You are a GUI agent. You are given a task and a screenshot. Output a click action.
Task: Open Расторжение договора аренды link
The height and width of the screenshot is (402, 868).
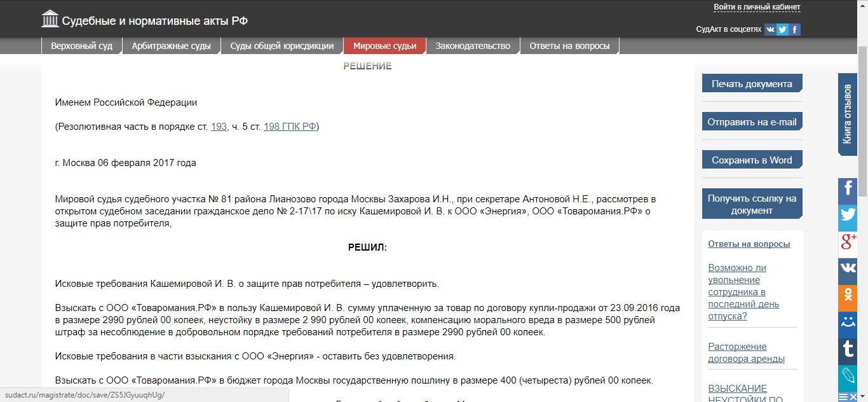[x=747, y=352]
